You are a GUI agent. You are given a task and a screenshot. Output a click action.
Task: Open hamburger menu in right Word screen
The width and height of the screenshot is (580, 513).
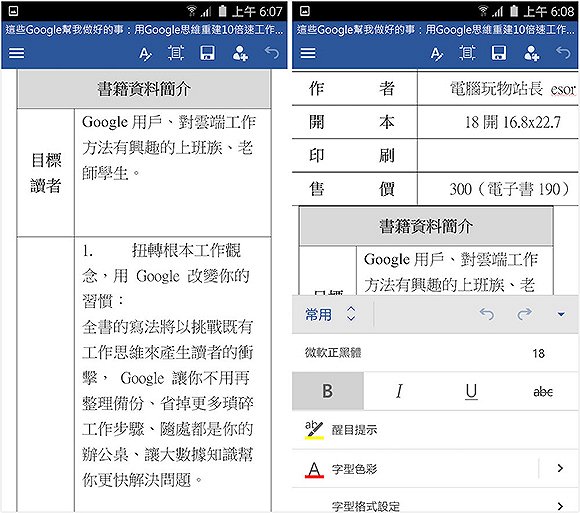[x=308, y=53]
